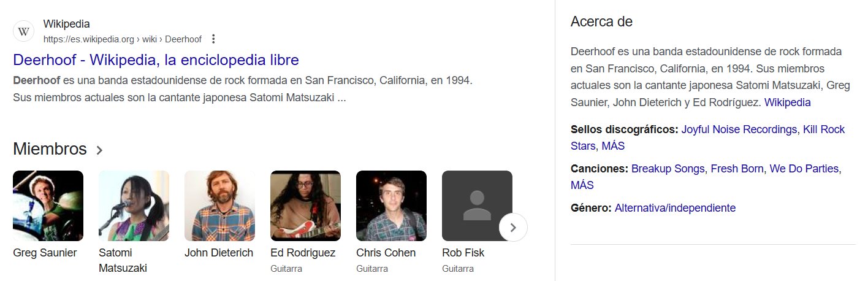Click the Wikipedia favicon icon
Viewport: 868px width, 281px height.
tap(23, 31)
